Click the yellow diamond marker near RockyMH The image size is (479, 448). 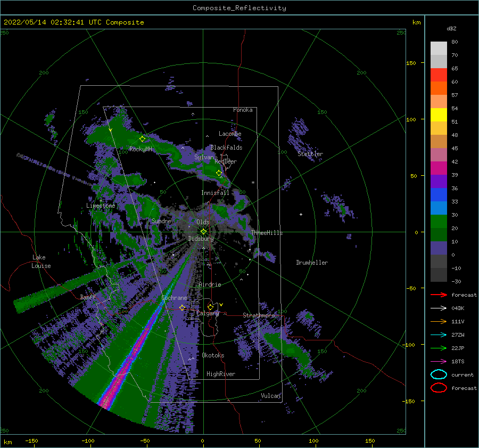pyautogui.click(x=142, y=139)
